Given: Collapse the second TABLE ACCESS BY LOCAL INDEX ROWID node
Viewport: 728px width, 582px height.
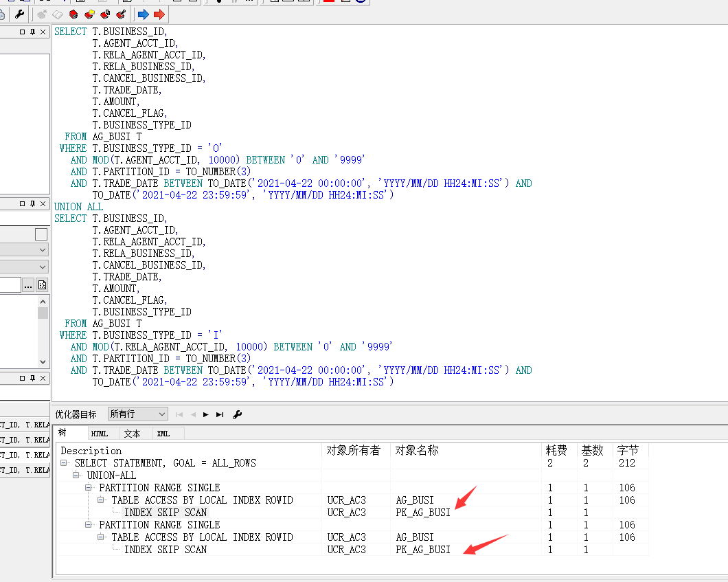Looking at the screenshot, I should (100, 537).
